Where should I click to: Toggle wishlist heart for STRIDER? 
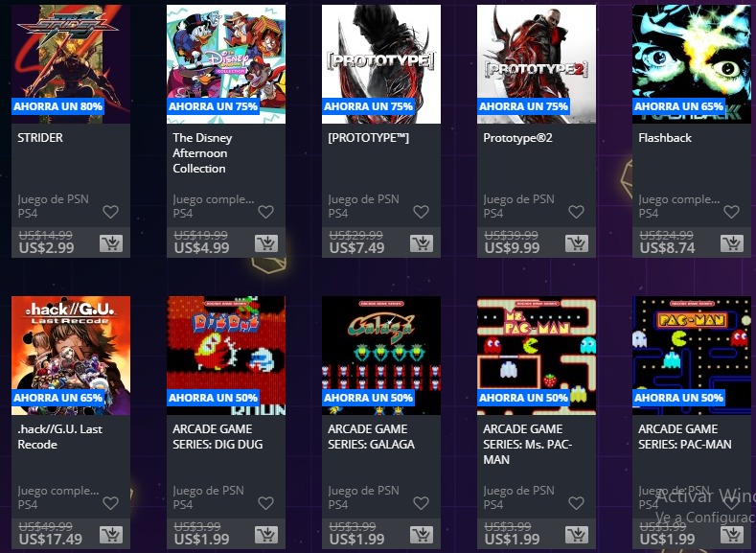click(111, 212)
